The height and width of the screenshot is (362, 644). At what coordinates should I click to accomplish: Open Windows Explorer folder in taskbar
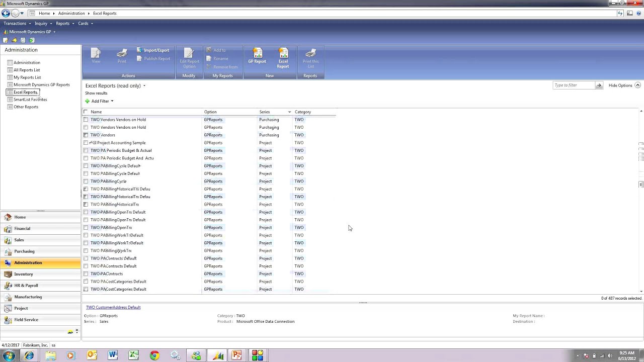click(50, 355)
